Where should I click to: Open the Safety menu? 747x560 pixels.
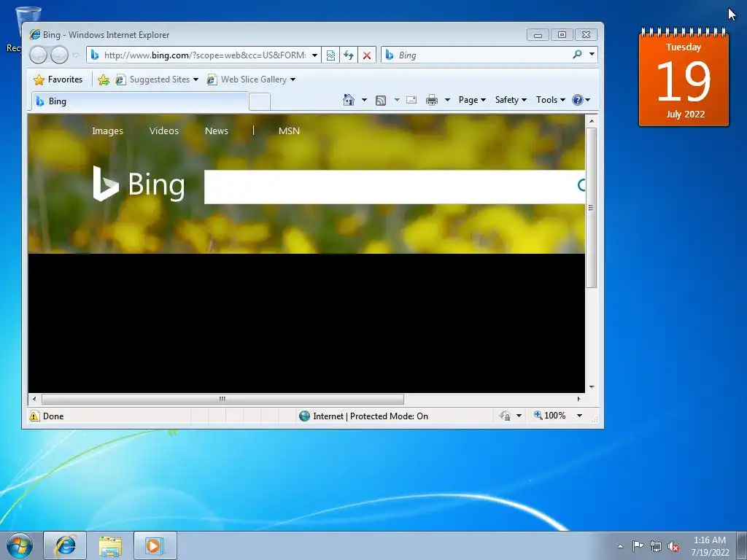click(511, 100)
